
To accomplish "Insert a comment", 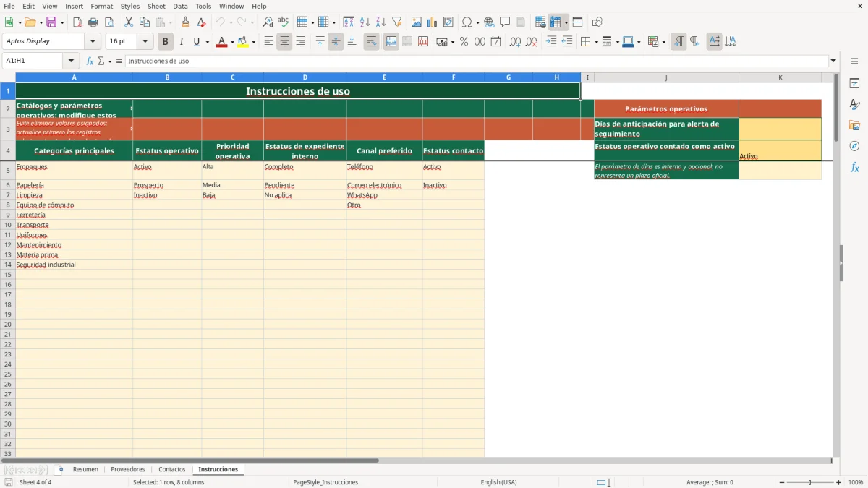I will coord(505,22).
